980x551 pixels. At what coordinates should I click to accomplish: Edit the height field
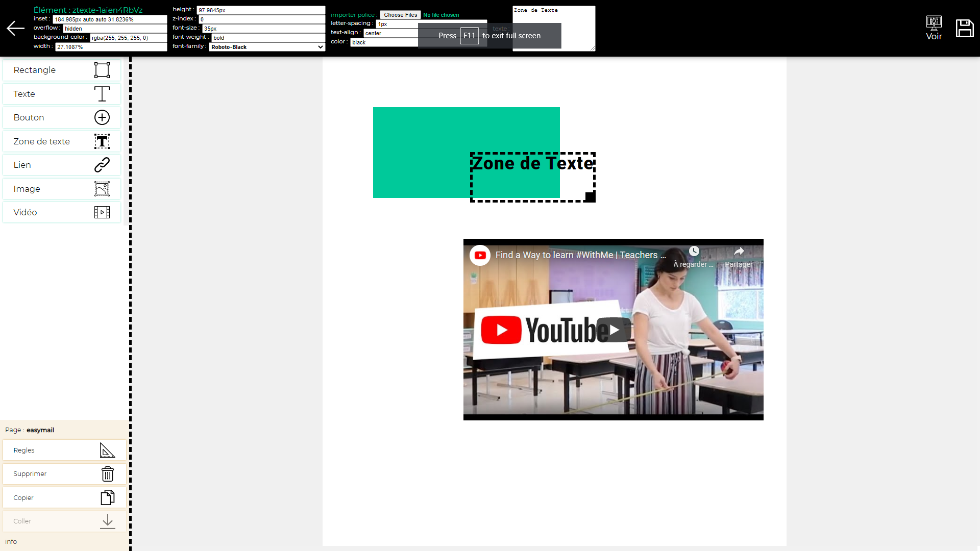[x=261, y=10]
